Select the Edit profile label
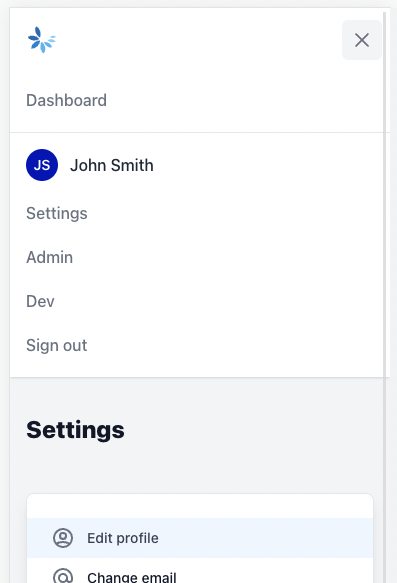 123,538
